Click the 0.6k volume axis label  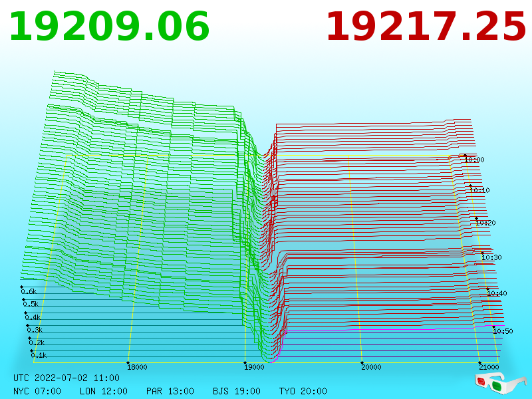point(29,291)
